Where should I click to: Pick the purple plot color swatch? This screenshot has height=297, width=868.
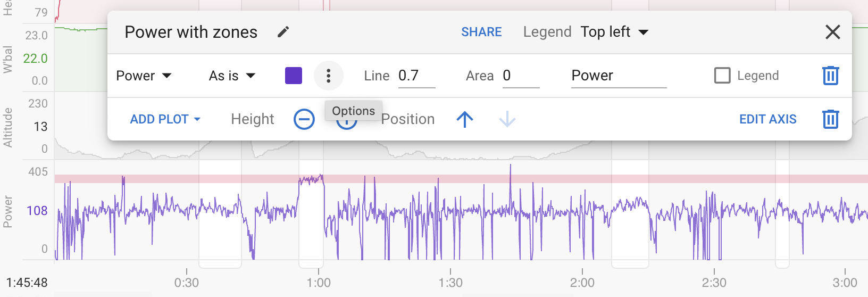tap(294, 76)
